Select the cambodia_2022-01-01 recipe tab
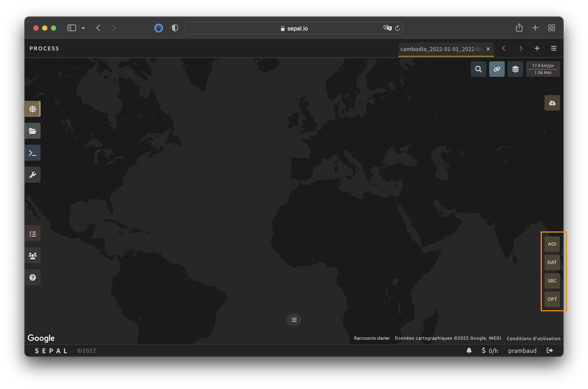Screen dimensions: 588x389 pyautogui.click(x=441, y=49)
